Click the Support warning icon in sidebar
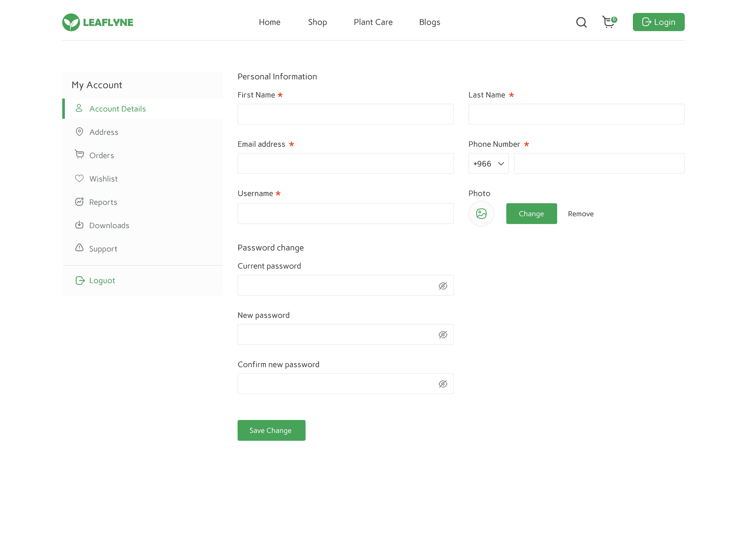This screenshot has width=747, height=560. point(79,248)
